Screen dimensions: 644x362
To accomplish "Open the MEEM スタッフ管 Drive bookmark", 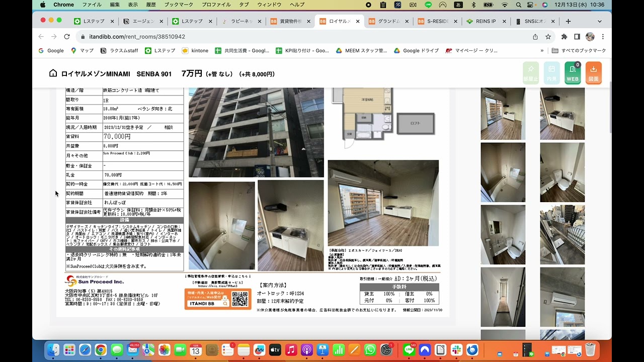I will (362, 50).
